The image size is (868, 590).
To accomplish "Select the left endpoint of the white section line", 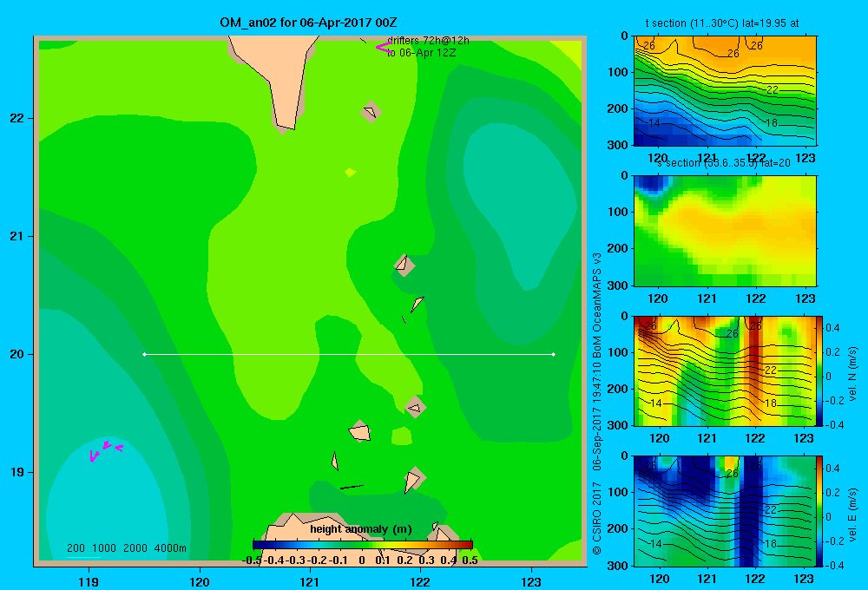I will pos(144,354).
